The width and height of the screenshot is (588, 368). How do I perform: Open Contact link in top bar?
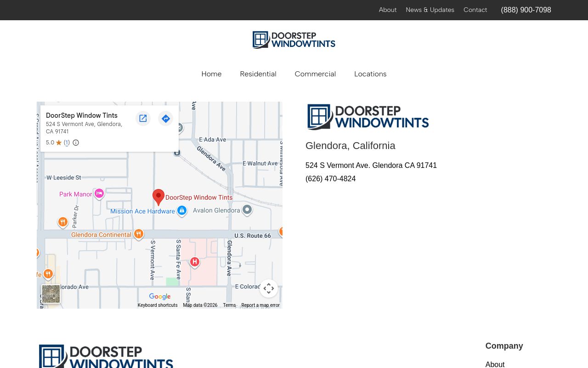475,10
